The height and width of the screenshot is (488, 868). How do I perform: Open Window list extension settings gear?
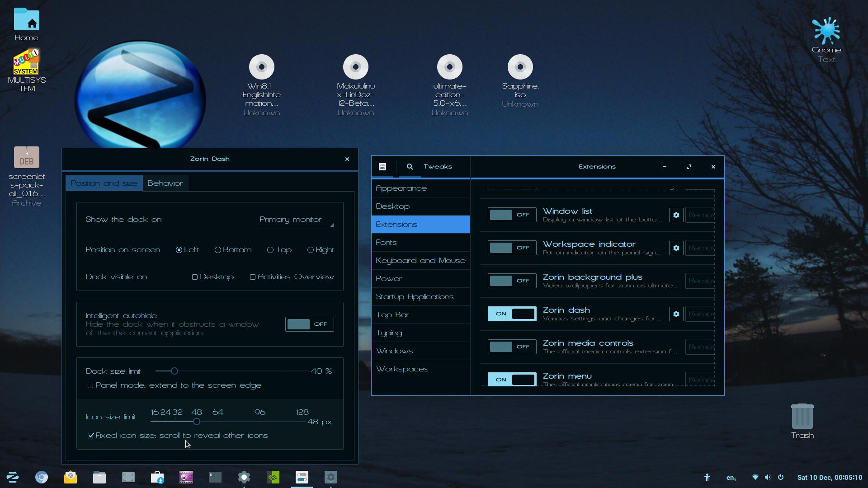point(676,215)
